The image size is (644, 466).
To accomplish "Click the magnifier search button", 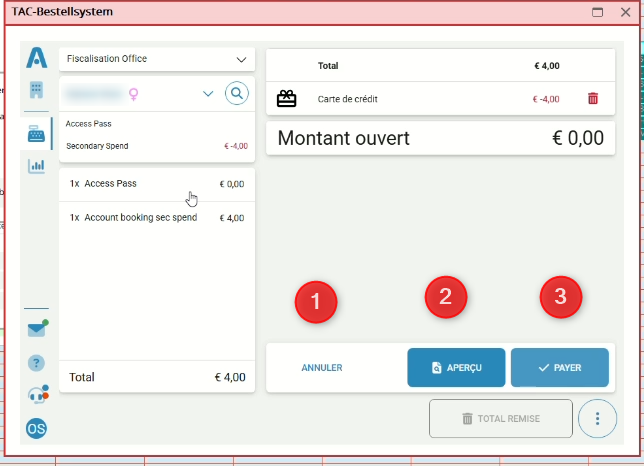I will 237,93.
